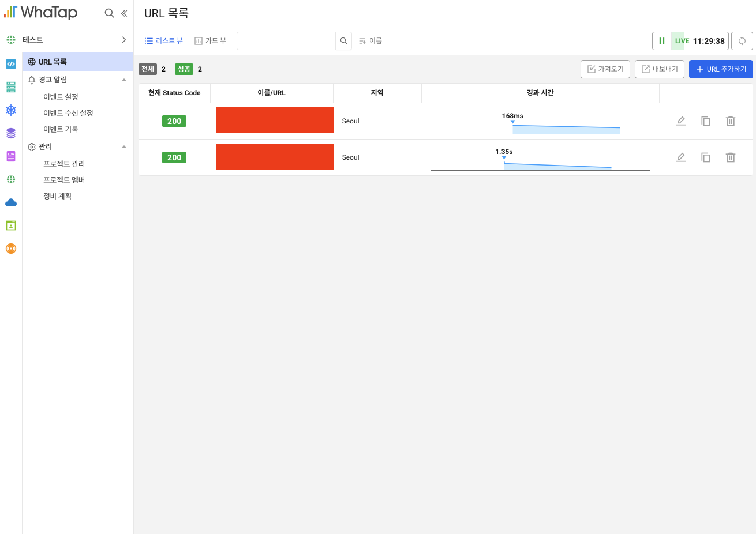Open the 테스트 project selector chevron

123,40
